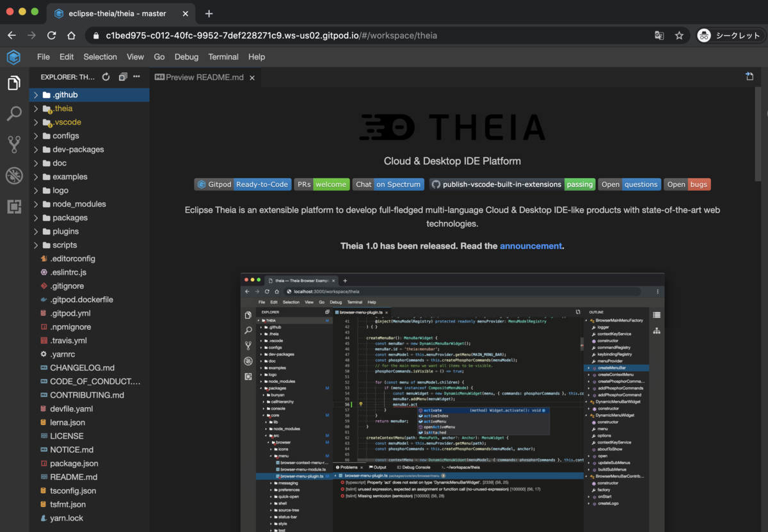The height and width of the screenshot is (532, 768).
Task: Click the browser forward arrow
Action: 32,35
